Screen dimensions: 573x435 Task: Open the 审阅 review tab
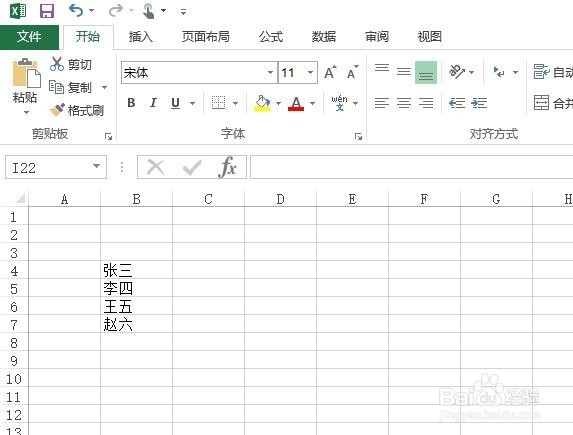(x=377, y=37)
